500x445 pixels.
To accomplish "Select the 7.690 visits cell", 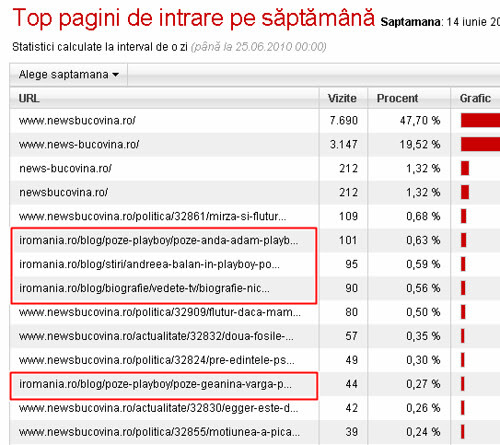I will [344, 120].
